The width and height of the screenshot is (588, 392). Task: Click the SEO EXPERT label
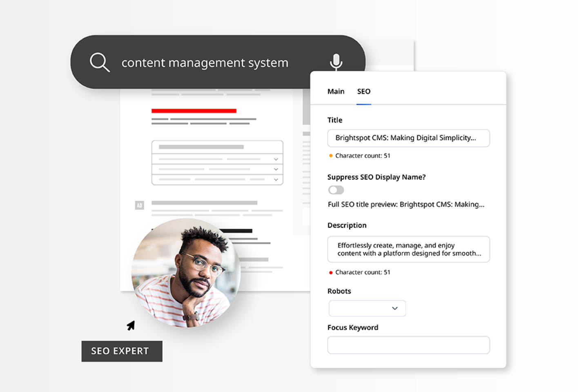pos(121,351)
